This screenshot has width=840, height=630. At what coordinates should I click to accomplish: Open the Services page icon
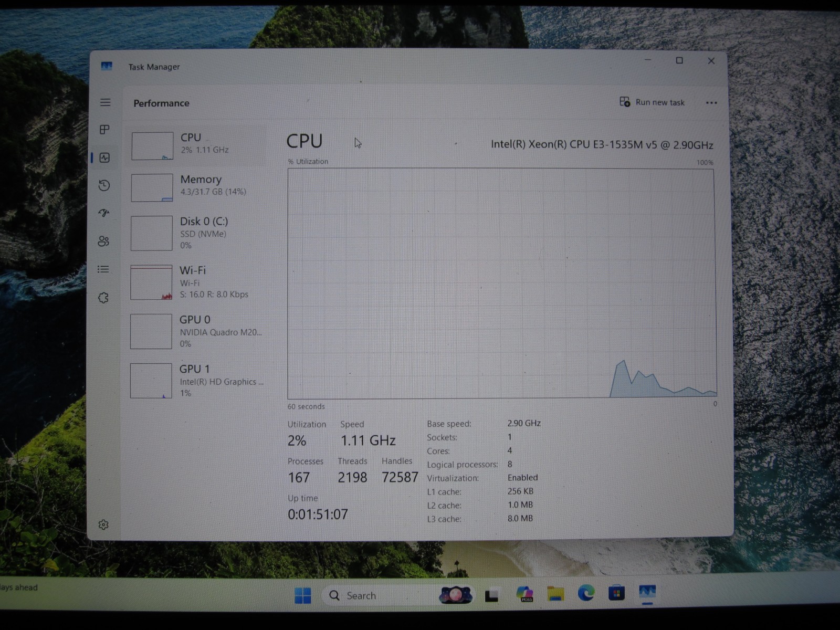(x=103, y=298)
